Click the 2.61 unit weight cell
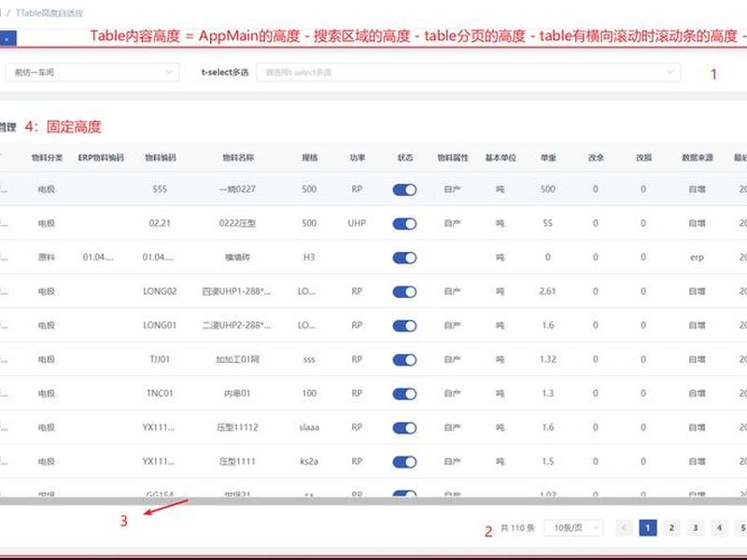Screen dimensions: 747x560 click(x=548, y=291)
